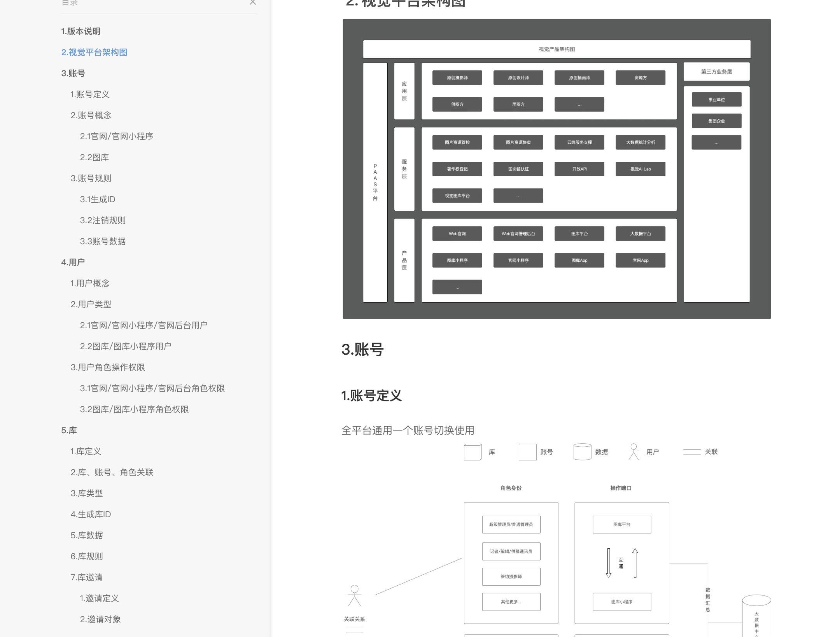Jump to 3.用户角色操作权限
The image size is (840, 637).
(x=108, y=367)
